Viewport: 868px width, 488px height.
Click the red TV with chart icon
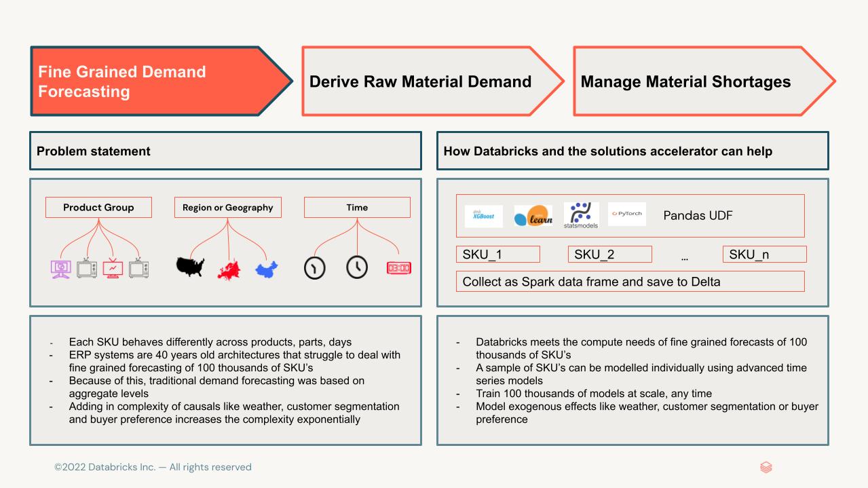[113, 268]
